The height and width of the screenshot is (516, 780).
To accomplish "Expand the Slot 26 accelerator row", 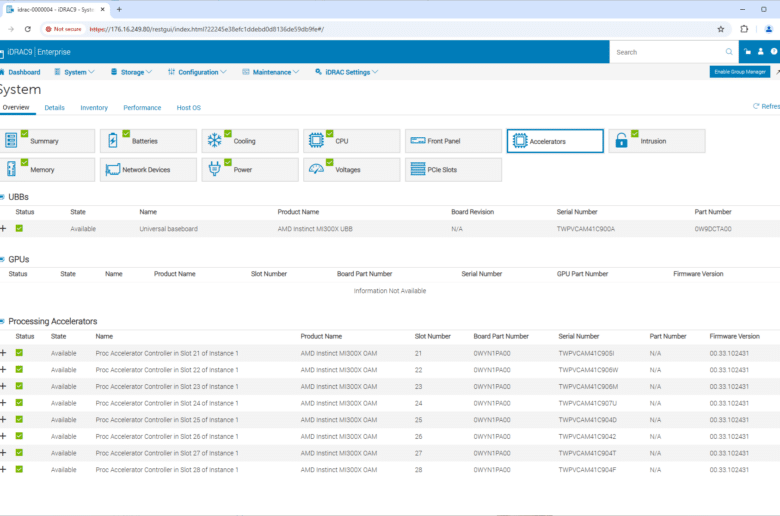I will click(3, 436).
